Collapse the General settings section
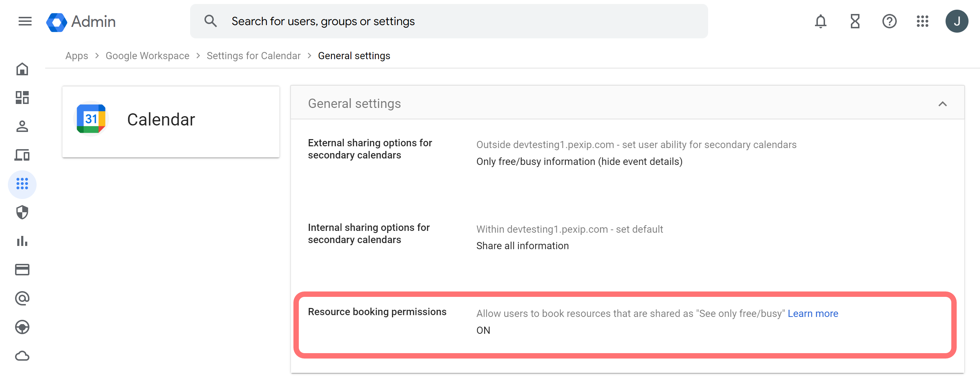 pyautogui.click(x=942, y=104)
